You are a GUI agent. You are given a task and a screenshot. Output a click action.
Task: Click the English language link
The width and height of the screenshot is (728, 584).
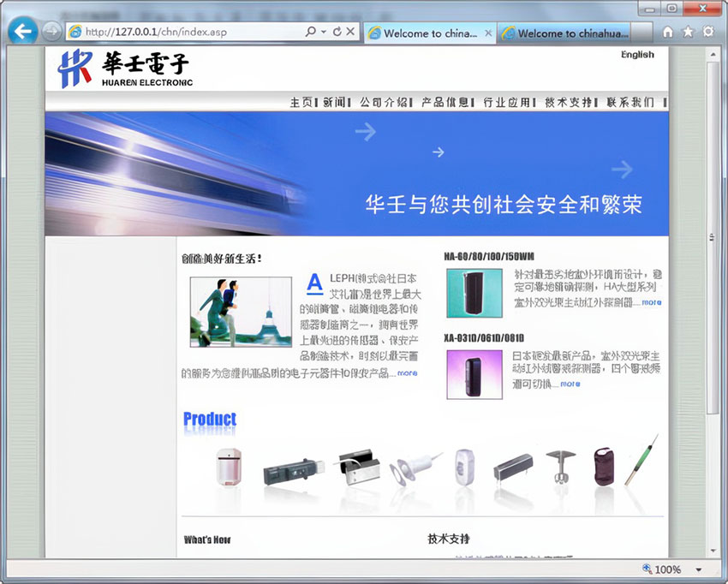pos(637,55)
